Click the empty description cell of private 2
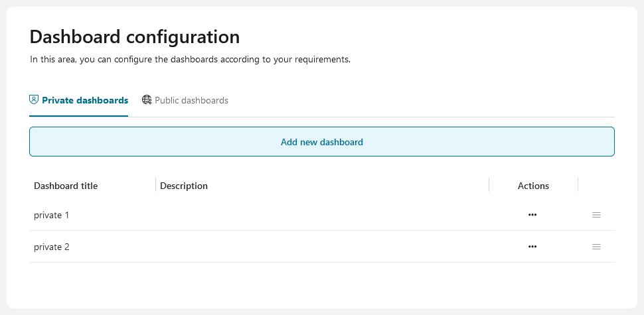Viewport: 644px width, 315px height. pos(322,247)
